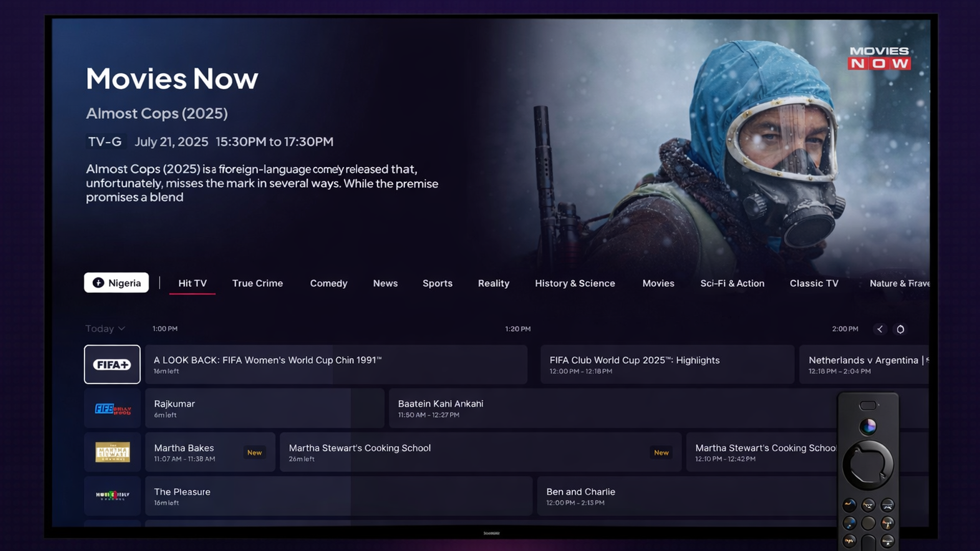Click the remote's circular navigation ring
Image resolution: width=980 pixels, height=551 pixels.
click(x=868, y=465)
